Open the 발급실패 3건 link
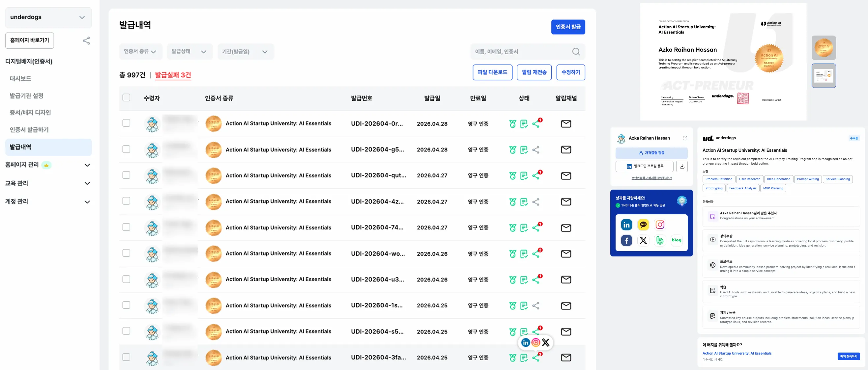Image resolution: width=868 pixels, height=370 pixels. pyautogui.click(x=173, y=75)
